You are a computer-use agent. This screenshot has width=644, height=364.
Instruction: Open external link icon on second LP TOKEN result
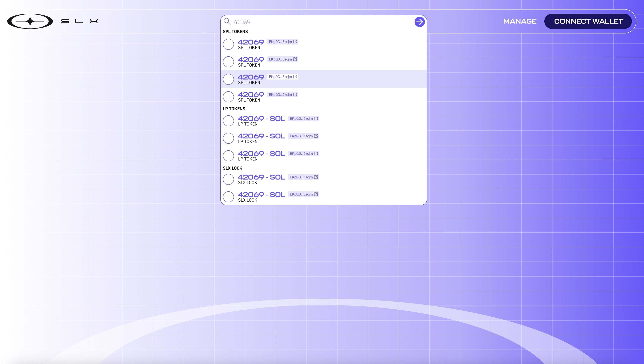(316, 136)
